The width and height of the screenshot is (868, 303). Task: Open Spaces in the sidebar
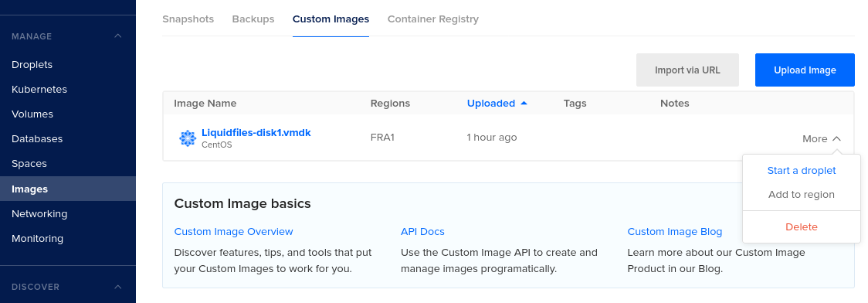(29, 163)
